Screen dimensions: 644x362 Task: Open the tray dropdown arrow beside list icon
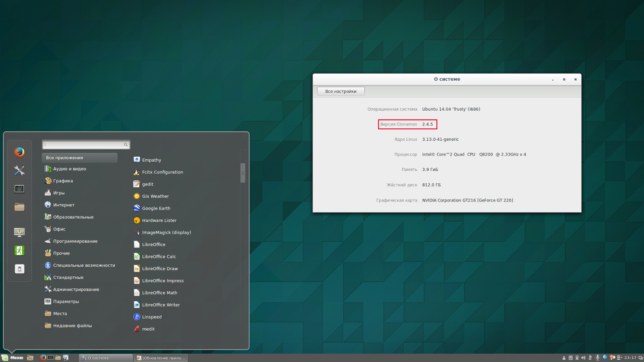tap(622, 358)
